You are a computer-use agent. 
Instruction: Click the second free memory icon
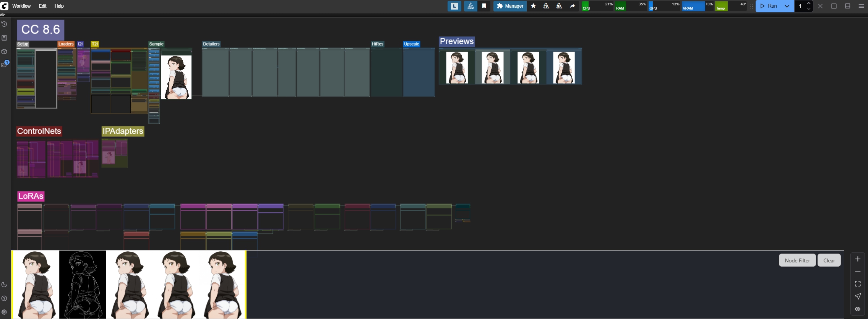[559, 6]
